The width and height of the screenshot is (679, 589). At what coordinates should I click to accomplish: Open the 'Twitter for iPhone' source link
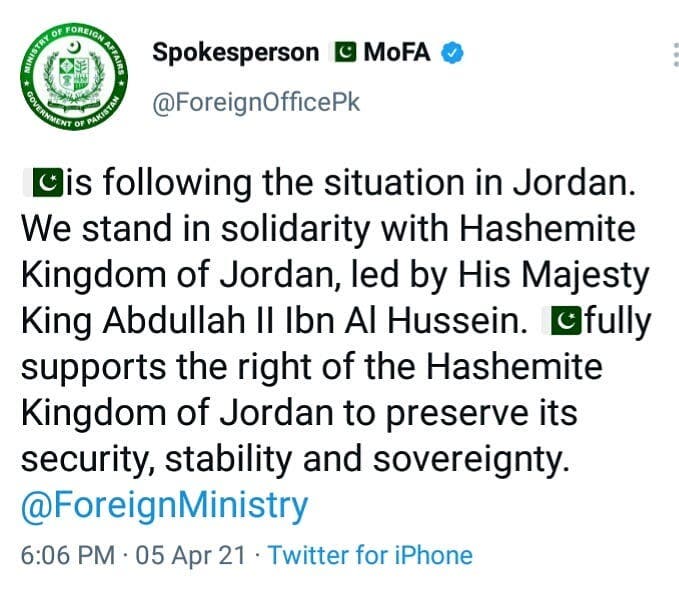coord(370,555)
